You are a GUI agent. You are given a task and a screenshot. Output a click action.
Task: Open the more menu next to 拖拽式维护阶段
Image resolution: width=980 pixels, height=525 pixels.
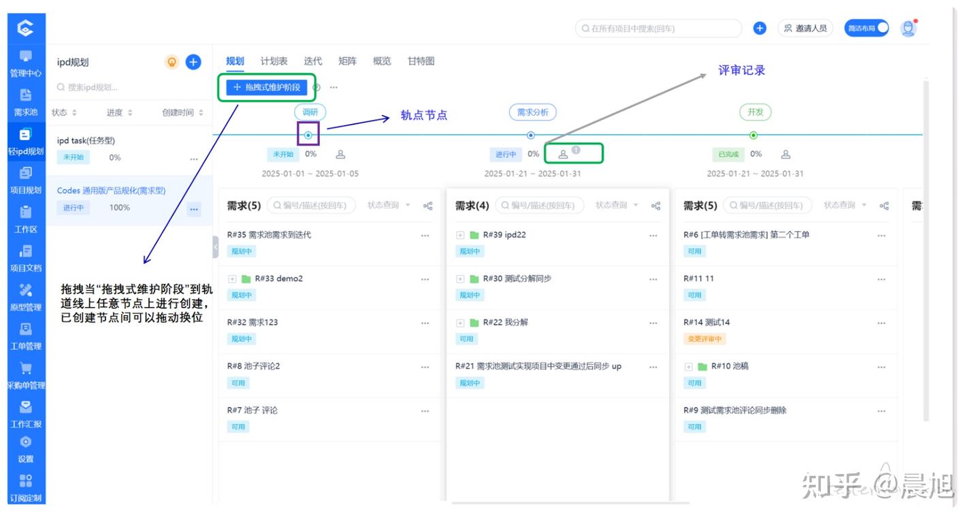coord(333,87)
